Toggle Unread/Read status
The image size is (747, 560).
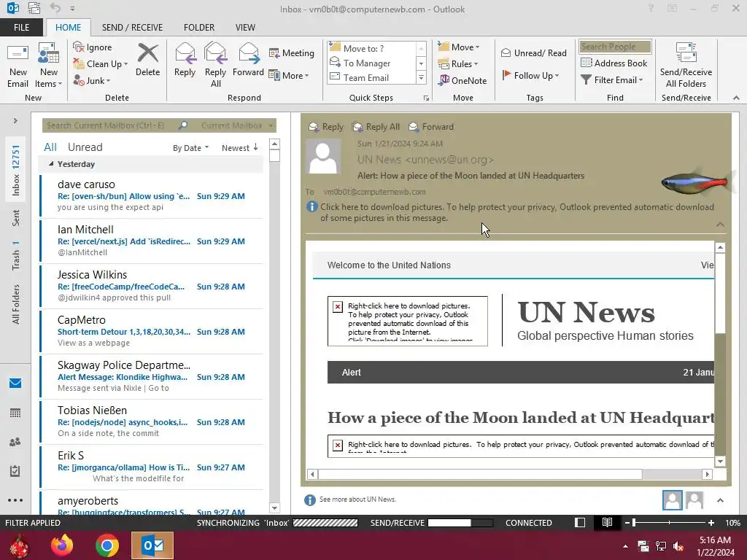pos(533,52)
